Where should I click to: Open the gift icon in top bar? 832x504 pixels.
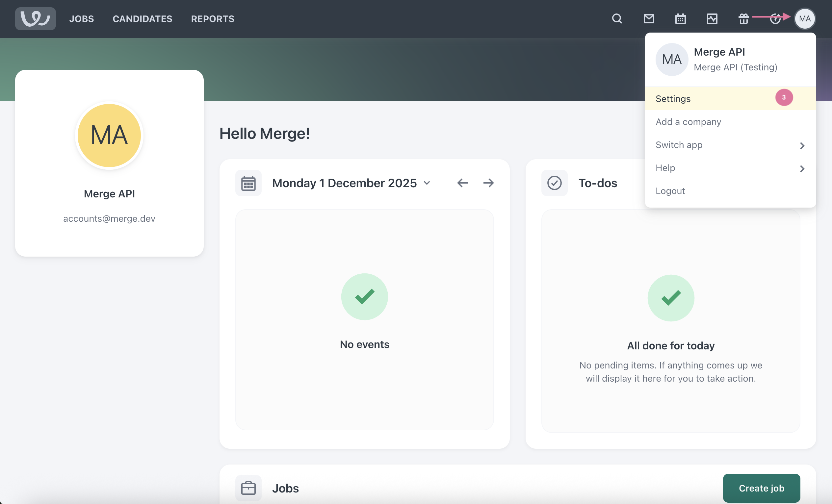pos(743,18)
